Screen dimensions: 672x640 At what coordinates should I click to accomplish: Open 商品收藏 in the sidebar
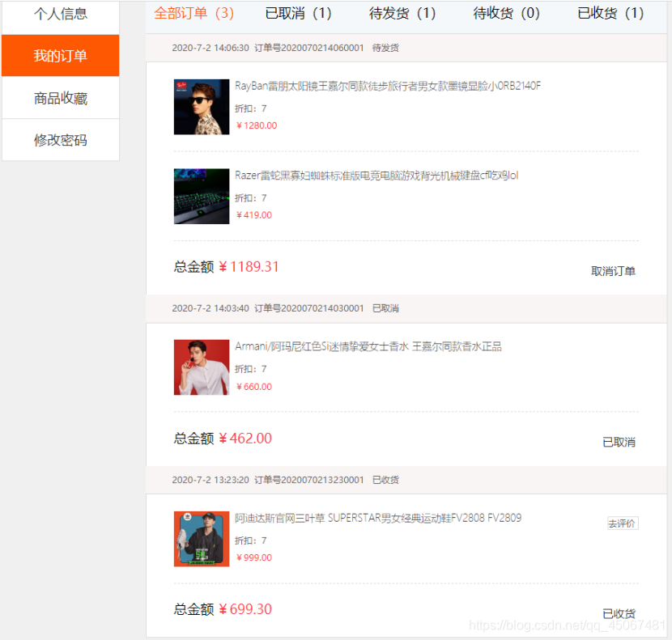tap(61, 98)
